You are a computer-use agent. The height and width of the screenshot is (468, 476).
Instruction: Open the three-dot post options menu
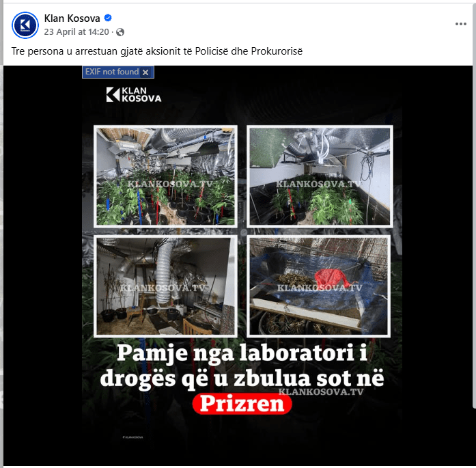point(460,24)
